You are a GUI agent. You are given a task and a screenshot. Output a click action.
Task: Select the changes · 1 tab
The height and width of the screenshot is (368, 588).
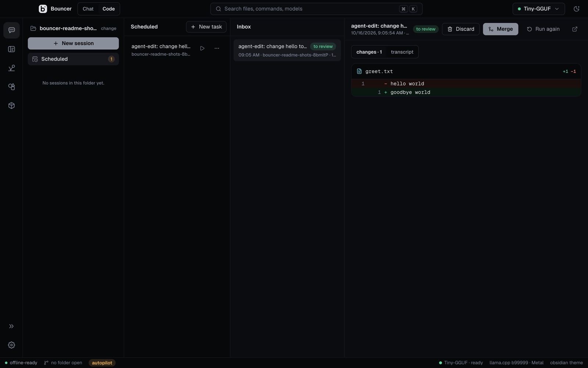point(369,52)
